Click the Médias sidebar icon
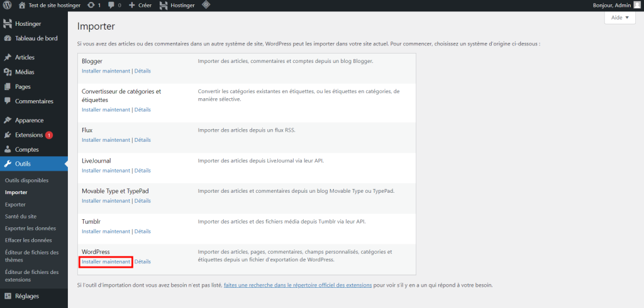This screenshot has height=308, width=644. pyautogui.click(x=8, y=72)
